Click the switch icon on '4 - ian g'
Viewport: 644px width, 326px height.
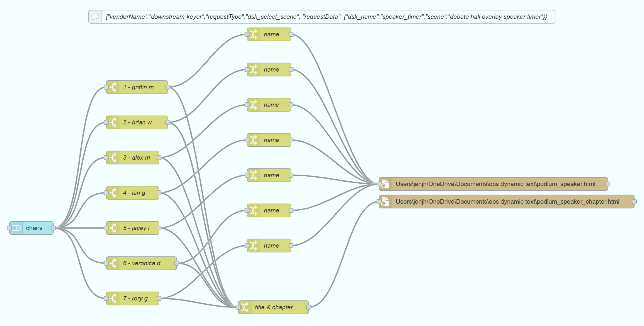pos(113,193)
